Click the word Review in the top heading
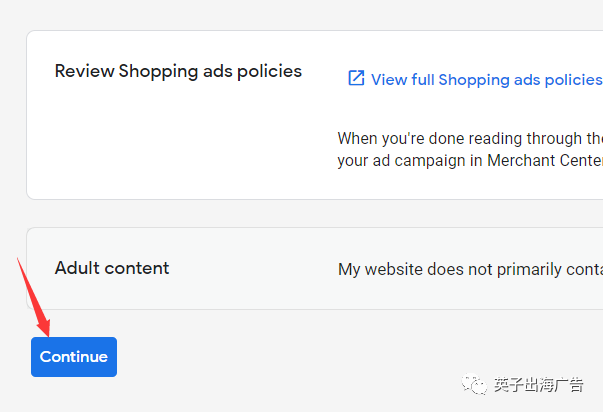This screenshot has height=412, width=603. (x=85, y=71)
